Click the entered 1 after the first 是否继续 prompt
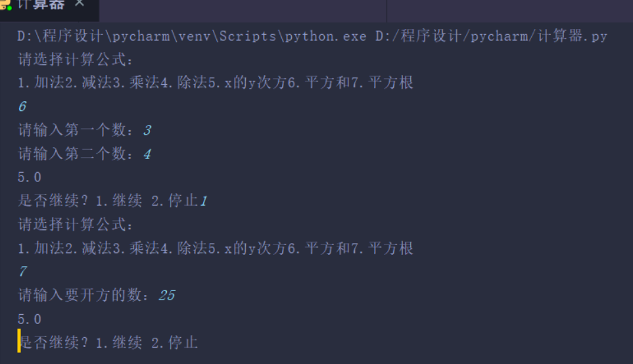 203,201
